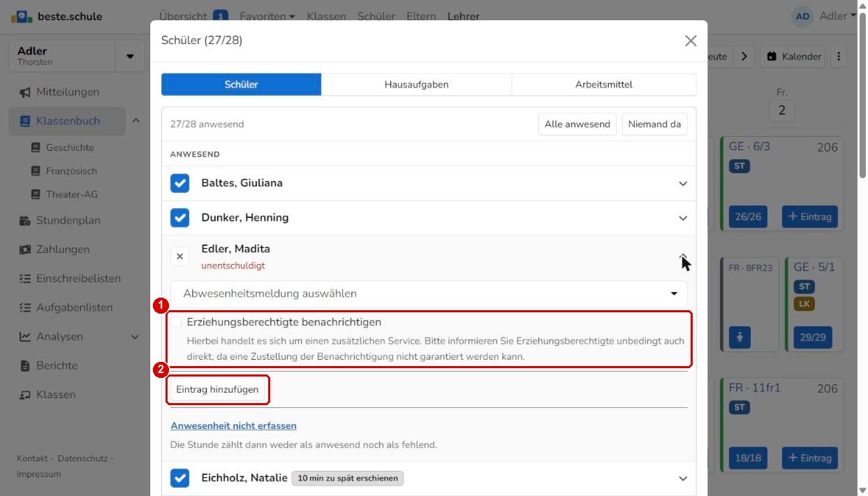868x496 pixels.
Task: Select the Schüler tab in the dialog
Action: [x=242, y=85]
